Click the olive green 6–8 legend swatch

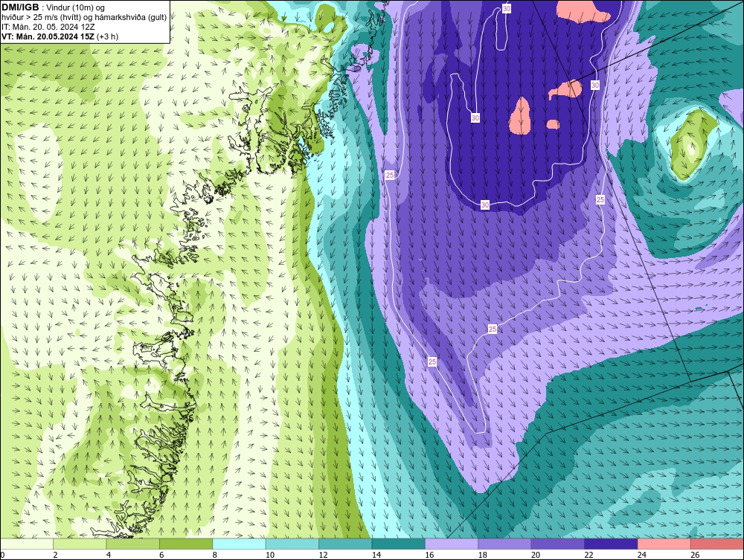[x=186, y=544]
